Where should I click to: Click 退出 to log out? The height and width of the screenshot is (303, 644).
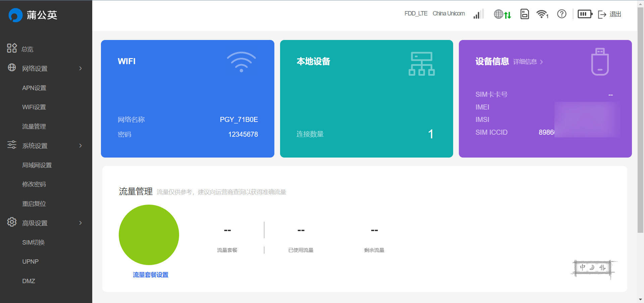(615, 14)
